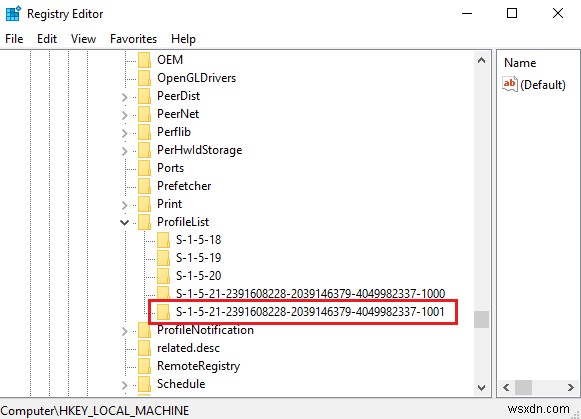Click the Registry Editor app icon
Image resolution: width=581 pixels, height=419 pixels.
tap(13, 14)
